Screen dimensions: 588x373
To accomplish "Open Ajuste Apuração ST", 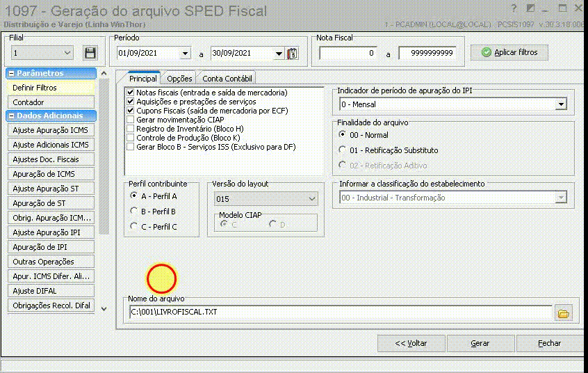I will pyautogui.click(x=51, y=189).
